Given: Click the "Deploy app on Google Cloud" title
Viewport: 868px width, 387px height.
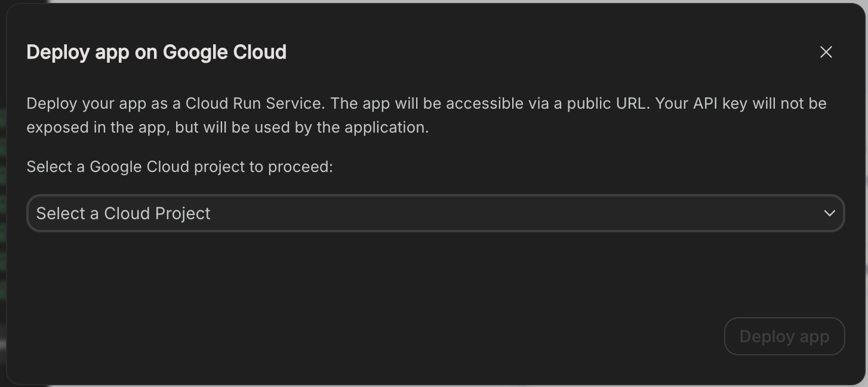Looking at the screenshot, I should 156,53.
